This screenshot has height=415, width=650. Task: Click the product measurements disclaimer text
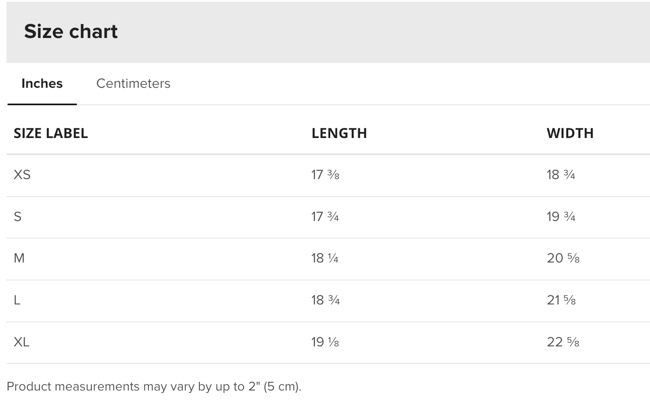[154, 386]
